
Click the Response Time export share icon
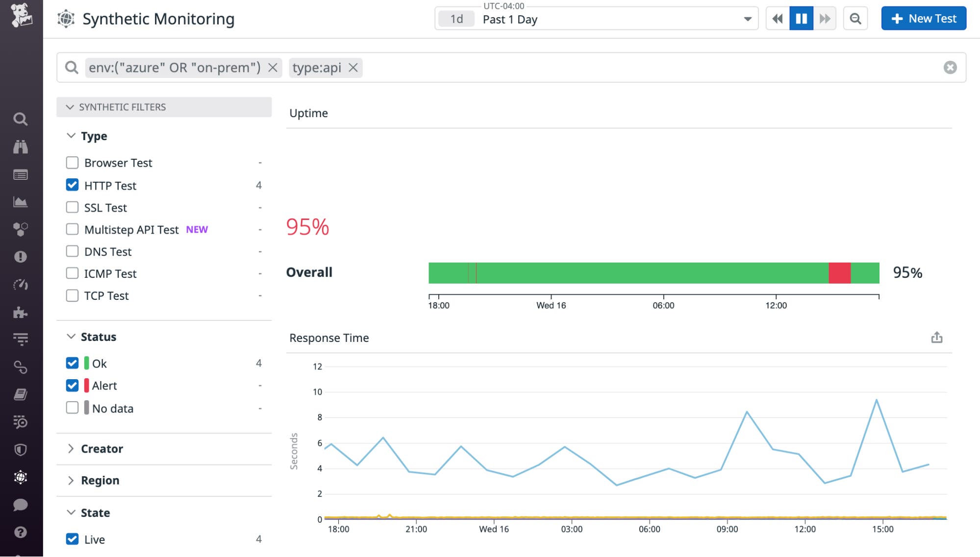[936, 338]
